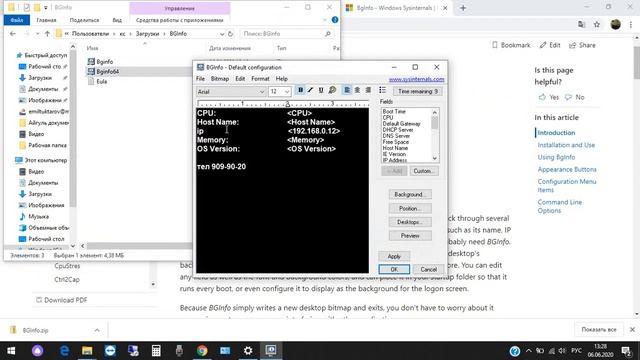
Task: Open Windows Start menu
Action: 11,351
